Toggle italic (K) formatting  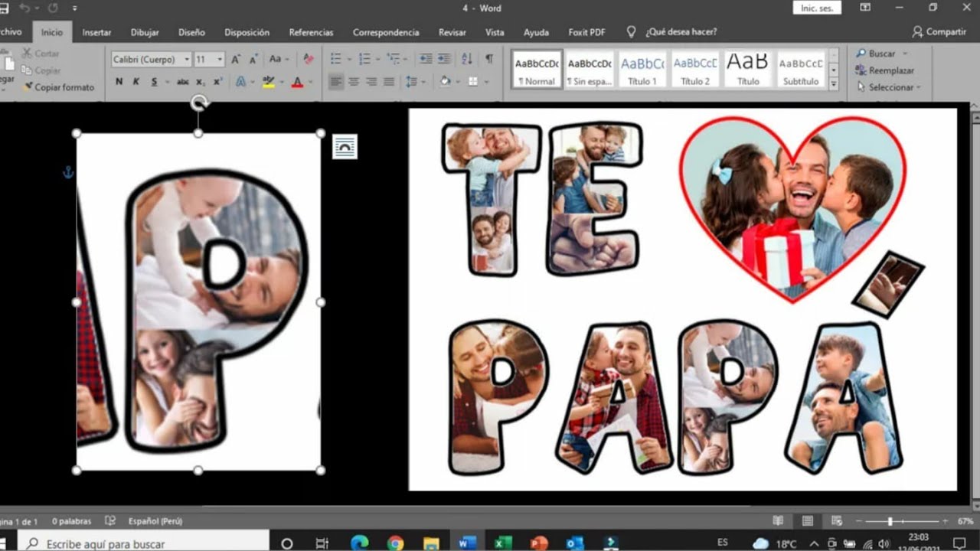(136, 82)
